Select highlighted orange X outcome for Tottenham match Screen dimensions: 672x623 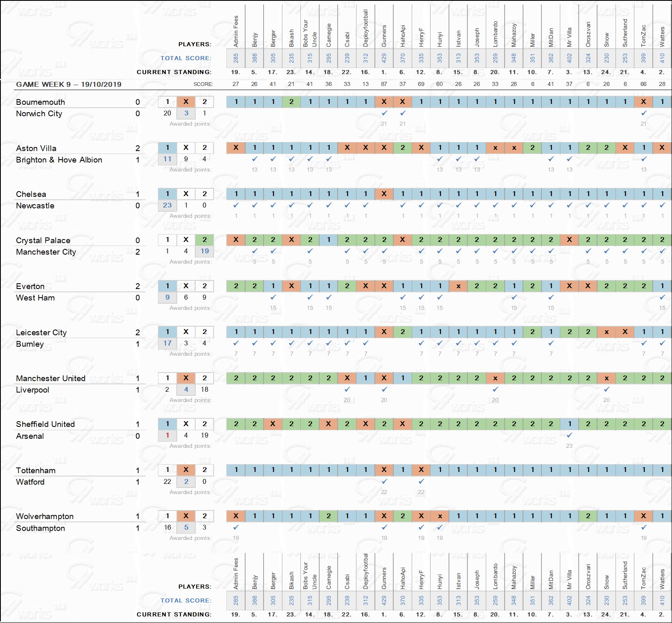click(x=186, y=470)
